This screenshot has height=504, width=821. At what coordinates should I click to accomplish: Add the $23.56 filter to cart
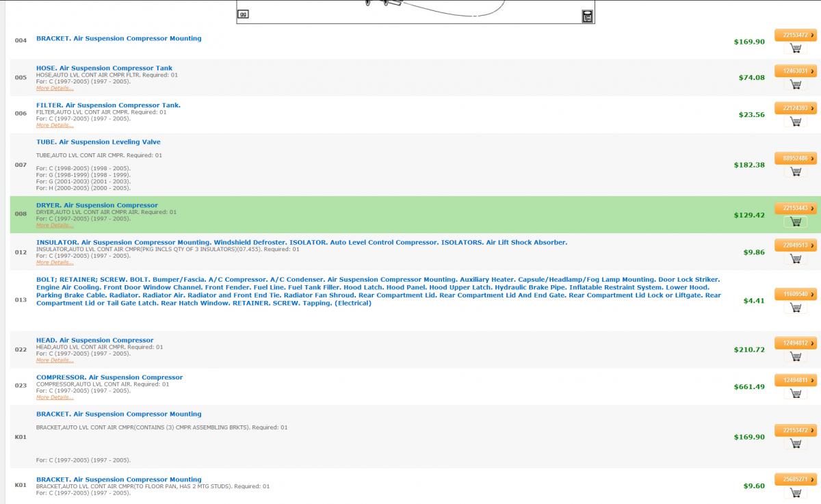click(795, 122)
